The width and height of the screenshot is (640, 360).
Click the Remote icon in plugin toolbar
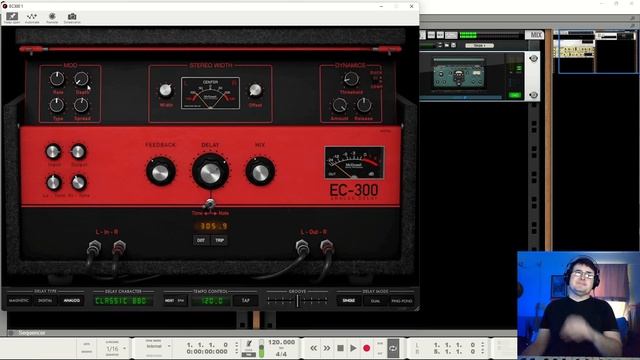52,17
